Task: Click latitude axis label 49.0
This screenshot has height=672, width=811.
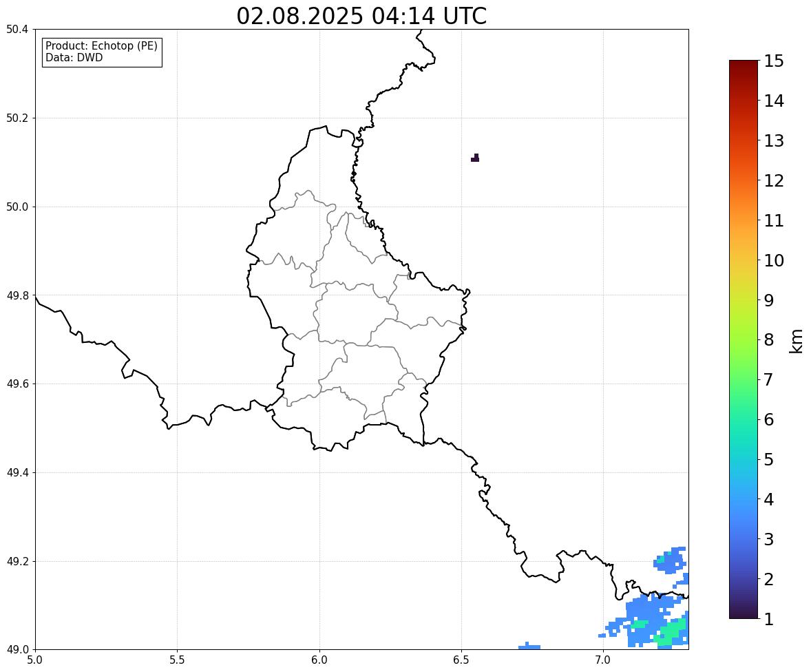Action: 17,650
